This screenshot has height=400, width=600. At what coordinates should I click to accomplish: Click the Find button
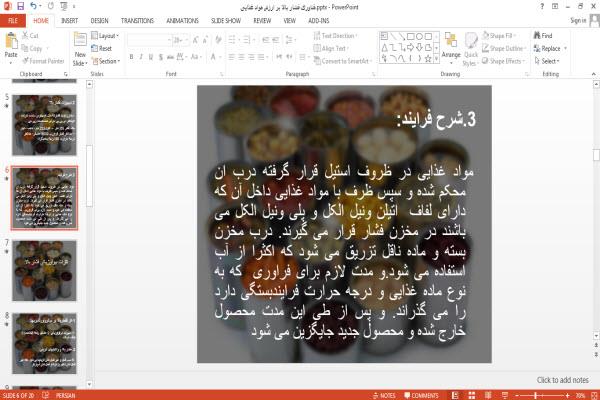point(543,36)
